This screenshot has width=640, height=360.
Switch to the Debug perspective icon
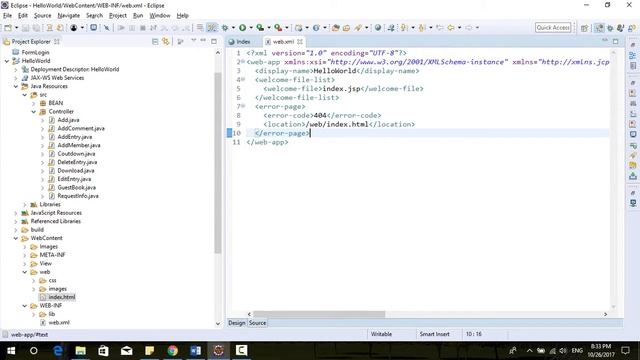[610, 28]
